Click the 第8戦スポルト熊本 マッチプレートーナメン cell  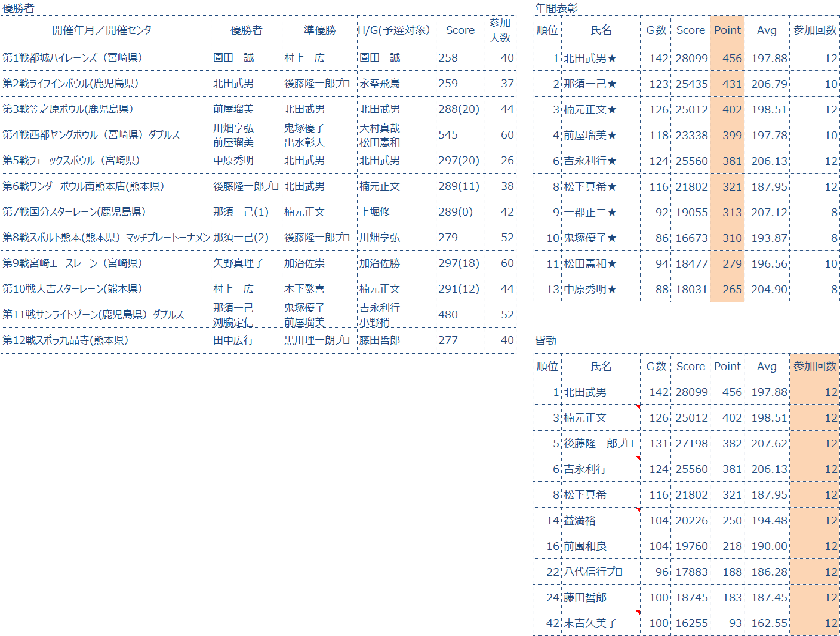point(106,238)
